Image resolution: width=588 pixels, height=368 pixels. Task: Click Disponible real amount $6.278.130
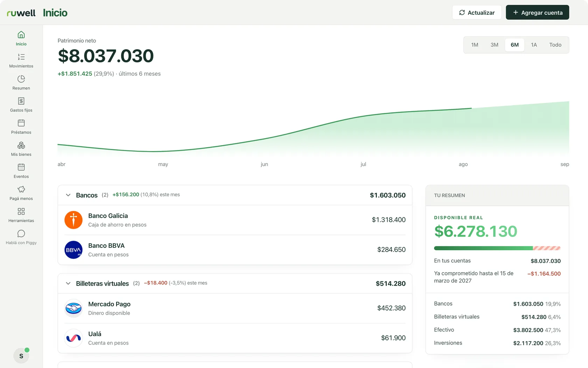point(476,231)
